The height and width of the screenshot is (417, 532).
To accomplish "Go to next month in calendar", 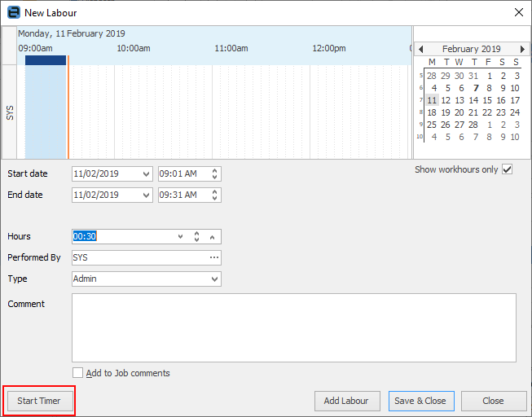I will click(522, 49).
